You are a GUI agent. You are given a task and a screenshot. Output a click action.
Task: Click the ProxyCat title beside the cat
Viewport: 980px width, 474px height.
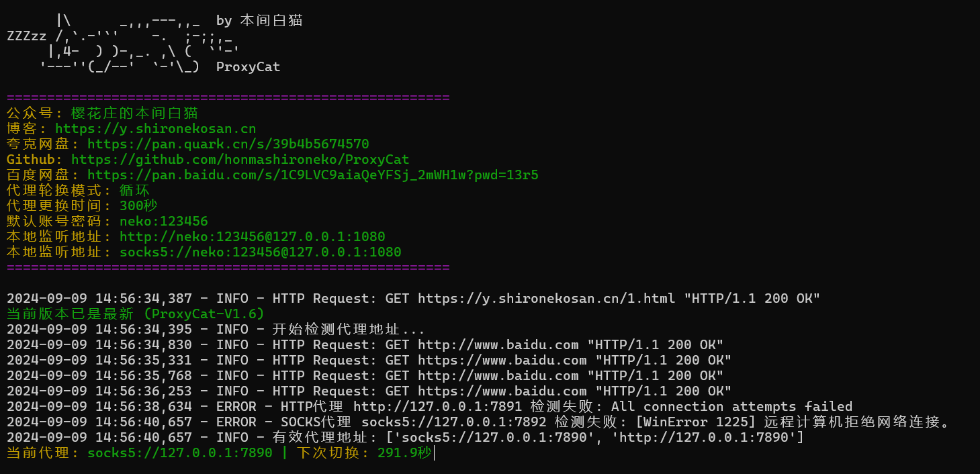coord(248,67)
